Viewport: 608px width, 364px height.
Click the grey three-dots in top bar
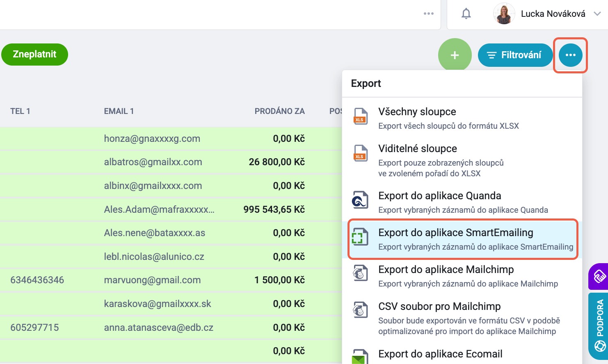point(429,14)
